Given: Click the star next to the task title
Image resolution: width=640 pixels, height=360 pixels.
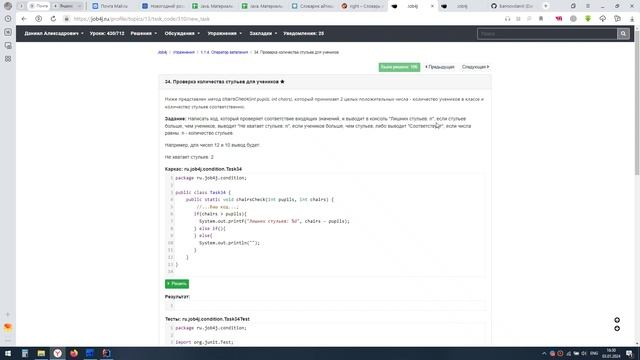Looking at the screenshot, I should pos(282,82).
